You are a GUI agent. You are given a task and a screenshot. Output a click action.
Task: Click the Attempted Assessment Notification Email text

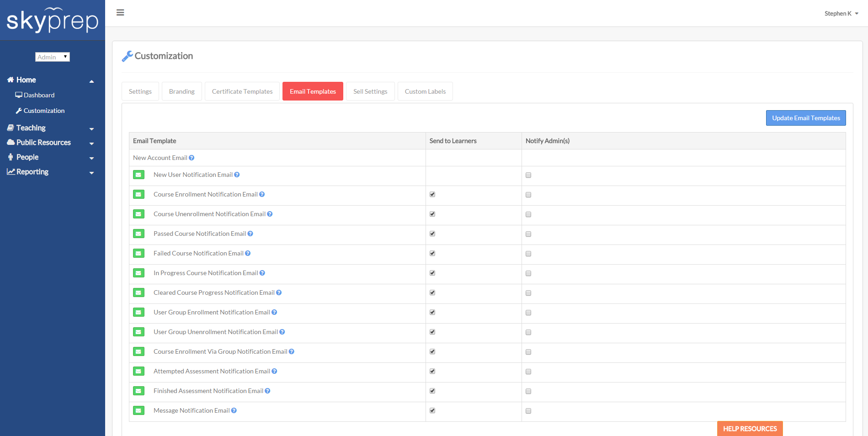[212, 371]
